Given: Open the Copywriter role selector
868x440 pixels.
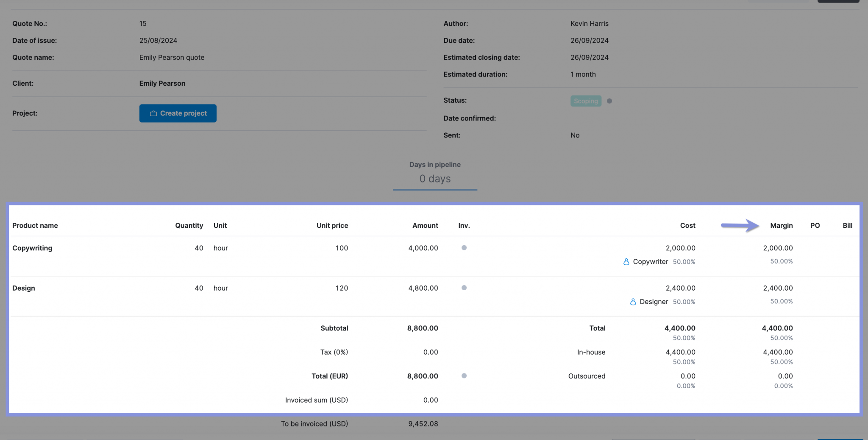Looking at the screenshot, I should (650, 262).
